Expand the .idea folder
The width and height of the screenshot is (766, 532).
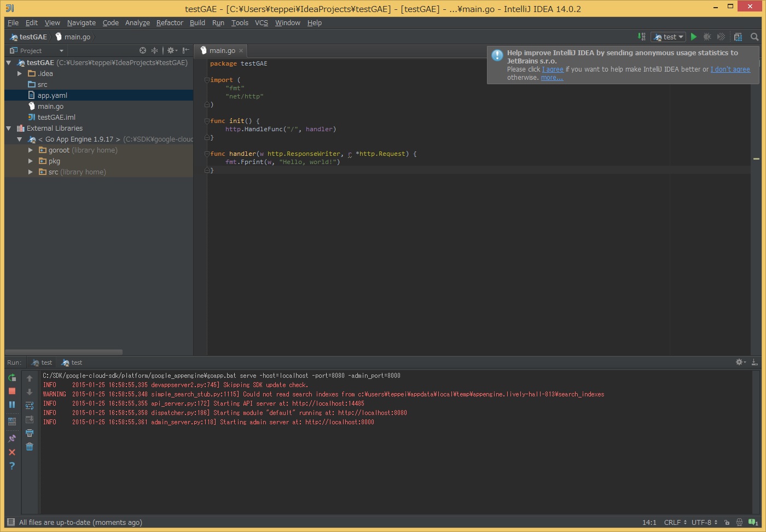click(x=20, y=73)
